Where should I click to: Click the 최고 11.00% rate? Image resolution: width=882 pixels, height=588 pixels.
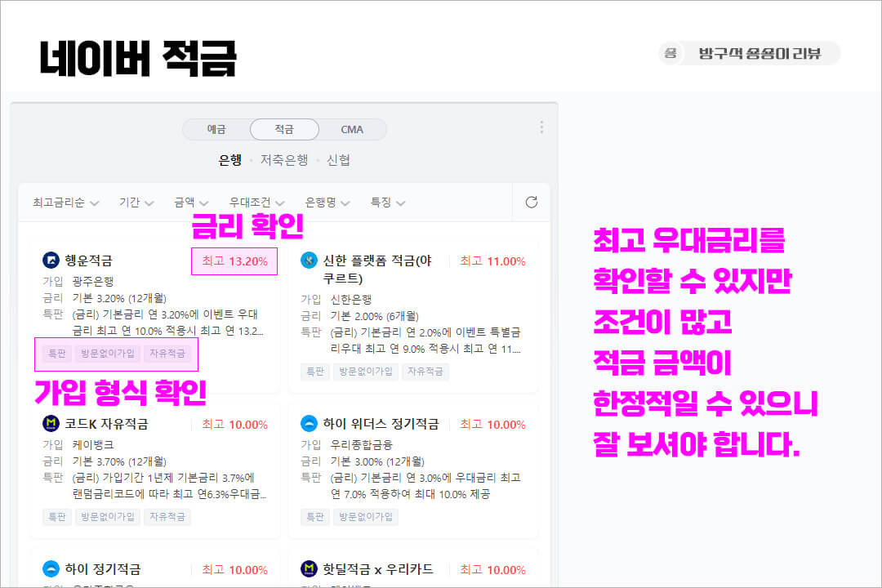tap(492, 261)
